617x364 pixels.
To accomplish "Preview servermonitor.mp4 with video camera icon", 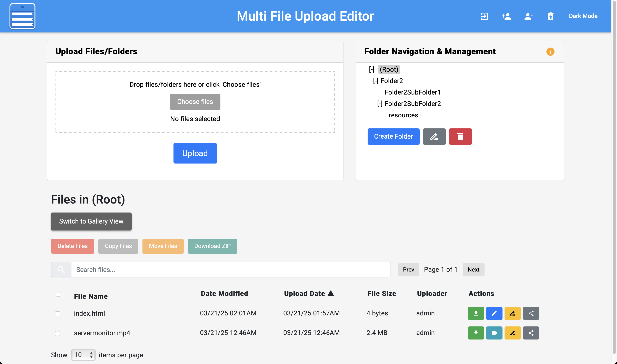I will coord(494,333).
